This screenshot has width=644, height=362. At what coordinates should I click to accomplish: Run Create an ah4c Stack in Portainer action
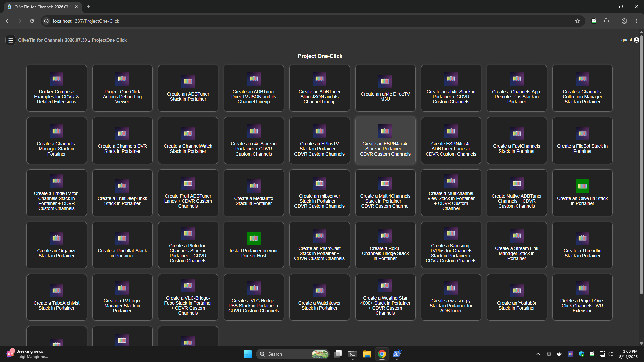pyautogui.click(x=451, y=88)
